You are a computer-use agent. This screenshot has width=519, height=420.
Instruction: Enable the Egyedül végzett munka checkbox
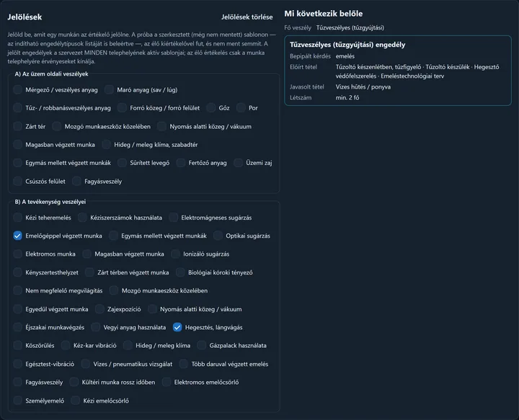[x=17, y=309]
